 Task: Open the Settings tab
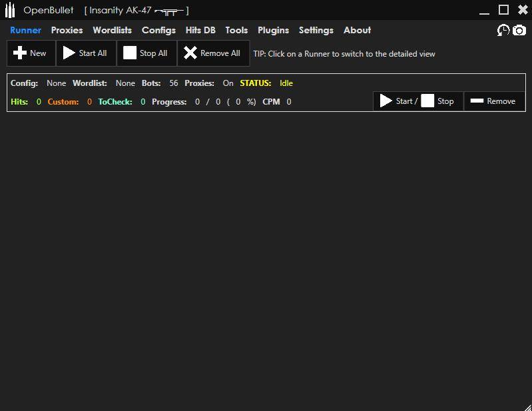[x=316, y=30]
